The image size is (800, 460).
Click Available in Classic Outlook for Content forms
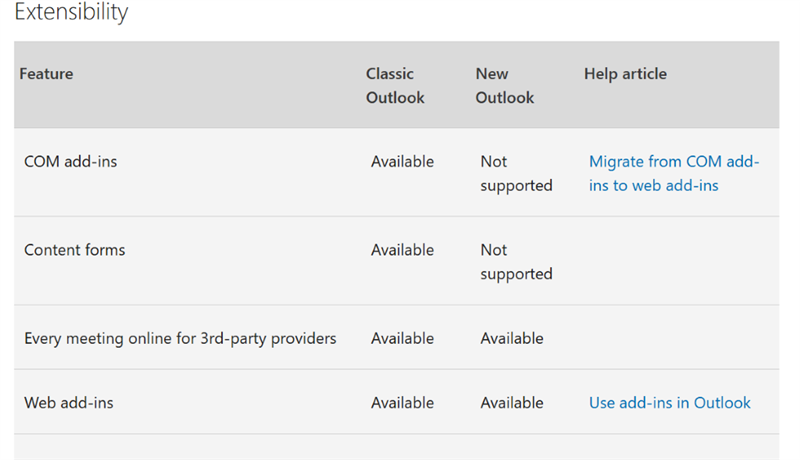tap(403, 250)
